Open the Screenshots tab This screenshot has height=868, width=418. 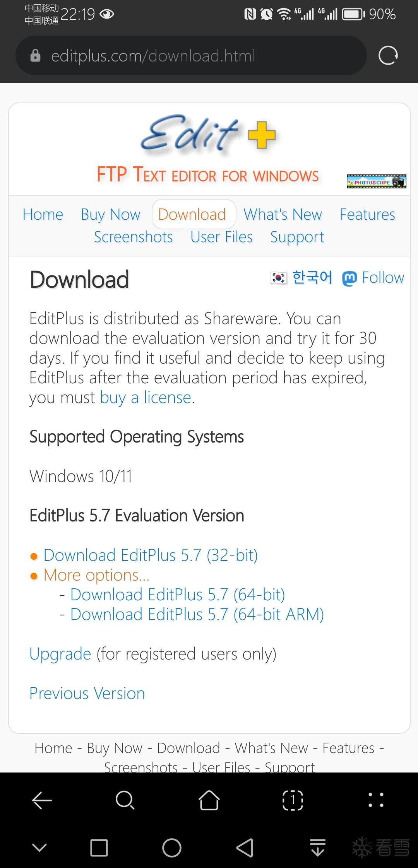(133, 237)
